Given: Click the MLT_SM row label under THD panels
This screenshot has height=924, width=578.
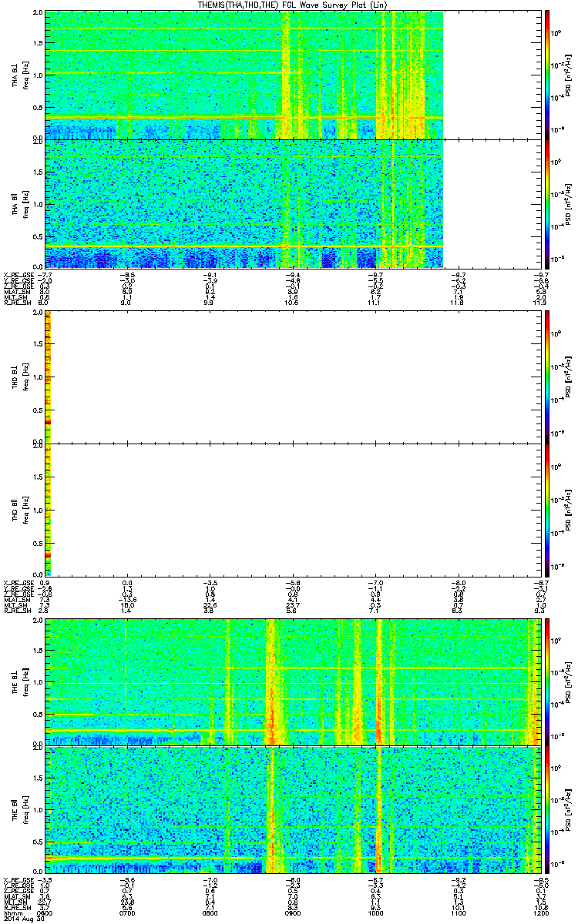Looking at the screenshot, I should (15, 605).
